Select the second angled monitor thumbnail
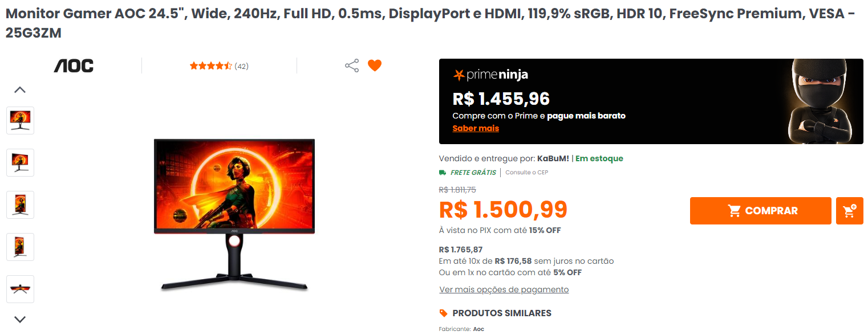The image size is (868, 335). [x=21, y=163]
